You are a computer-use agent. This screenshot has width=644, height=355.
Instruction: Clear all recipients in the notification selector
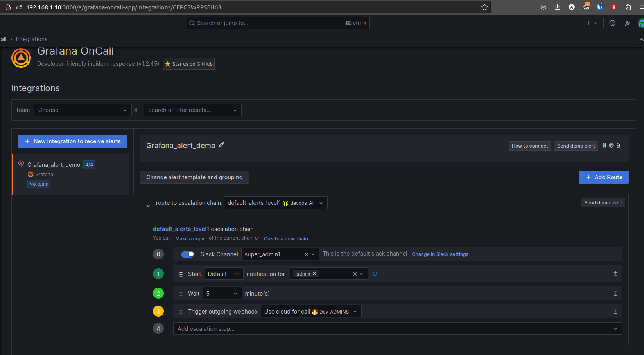click(355, 274)
